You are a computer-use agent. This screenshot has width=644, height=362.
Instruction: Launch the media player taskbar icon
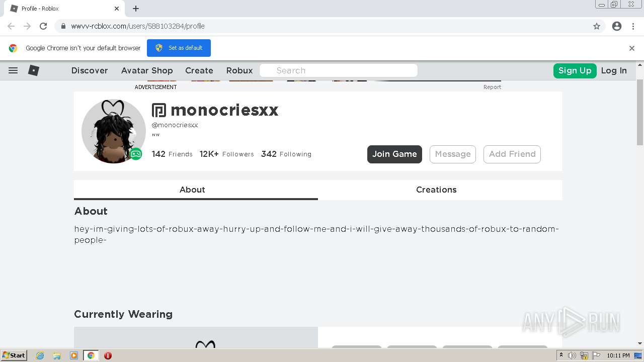(x=74, y=355)
